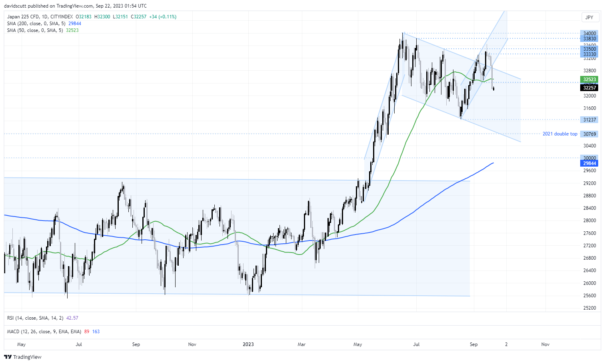The width and height of the screenshot is (605, 364).
Task: Click the 30769 price level label
Action: 589,134
